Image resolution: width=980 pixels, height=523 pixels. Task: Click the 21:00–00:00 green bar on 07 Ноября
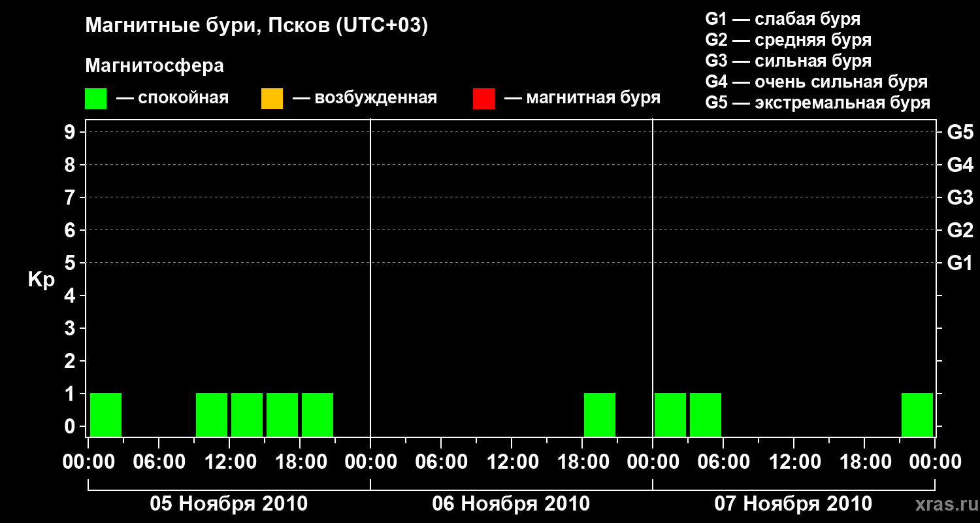pyautogui.click(x=917, y=414)
